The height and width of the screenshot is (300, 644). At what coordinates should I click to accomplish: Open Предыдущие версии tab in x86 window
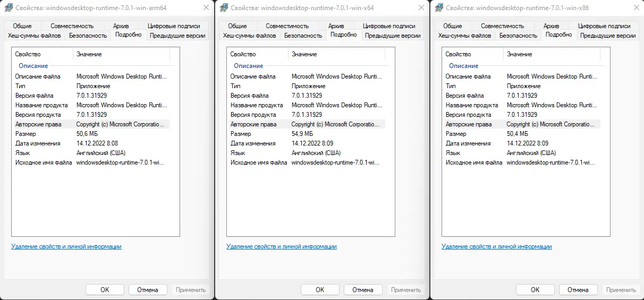coord(608,36)
